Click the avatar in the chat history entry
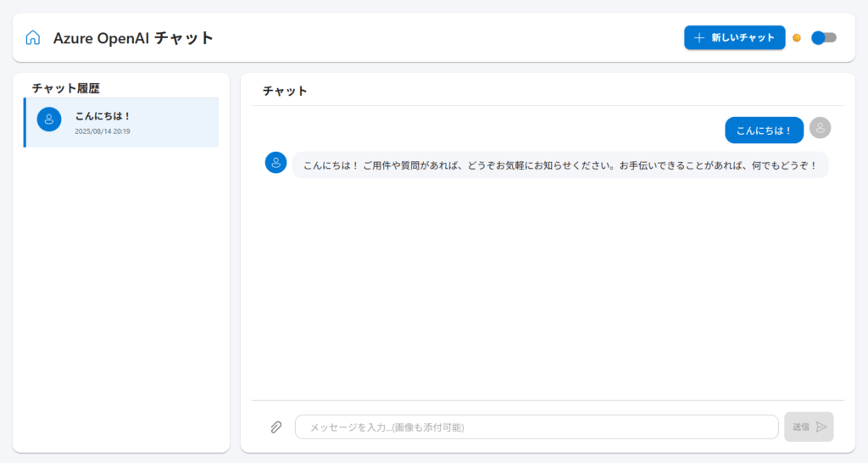Screen dimensions: 868x463 49,120
